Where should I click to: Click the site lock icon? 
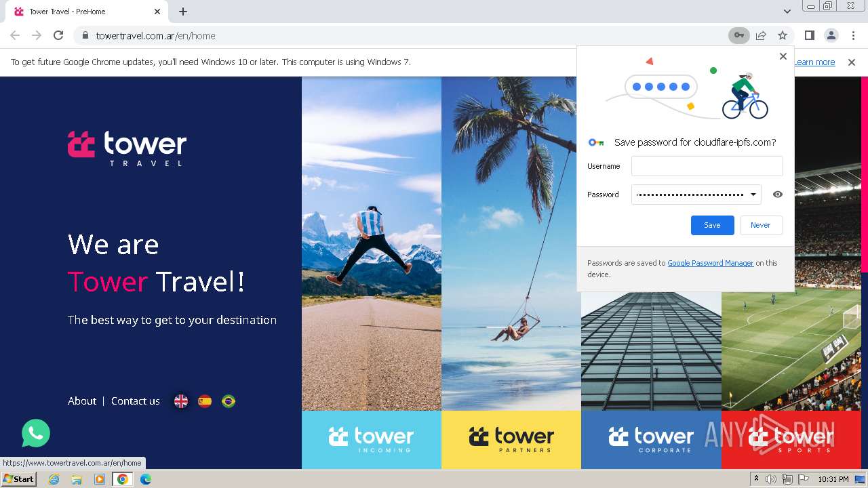pos(85,35)
